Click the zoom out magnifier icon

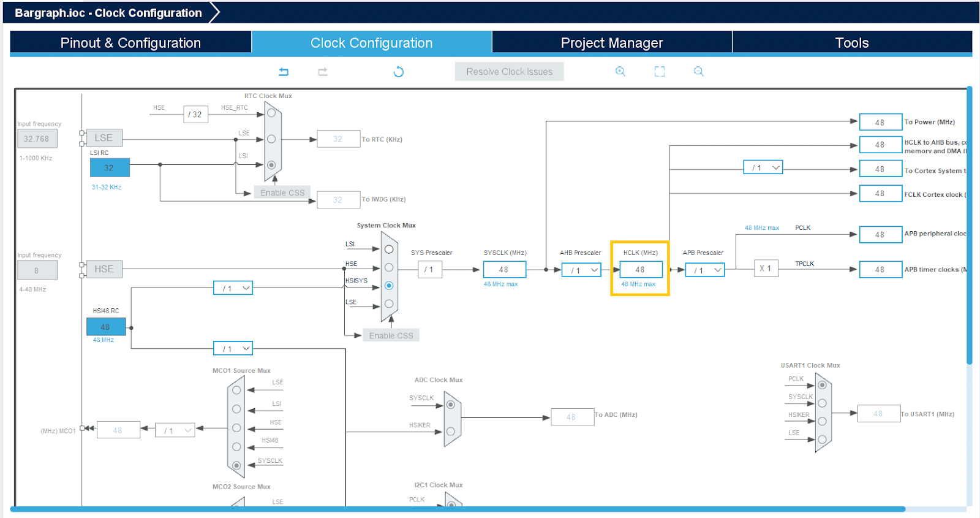click(699, 72)
